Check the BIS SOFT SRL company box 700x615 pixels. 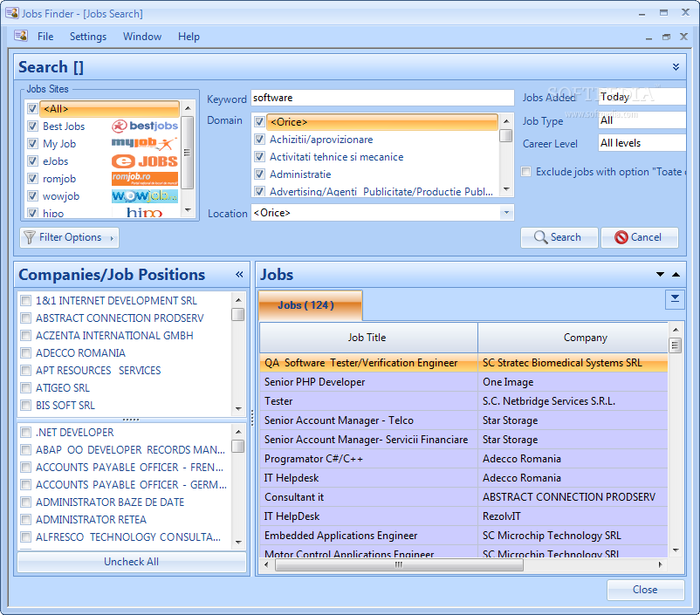26,406
